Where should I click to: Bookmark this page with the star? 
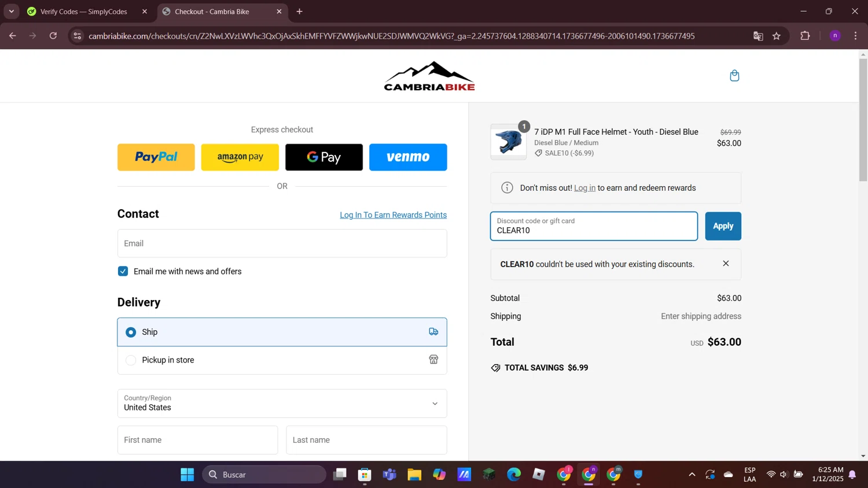tap(777, 36)
